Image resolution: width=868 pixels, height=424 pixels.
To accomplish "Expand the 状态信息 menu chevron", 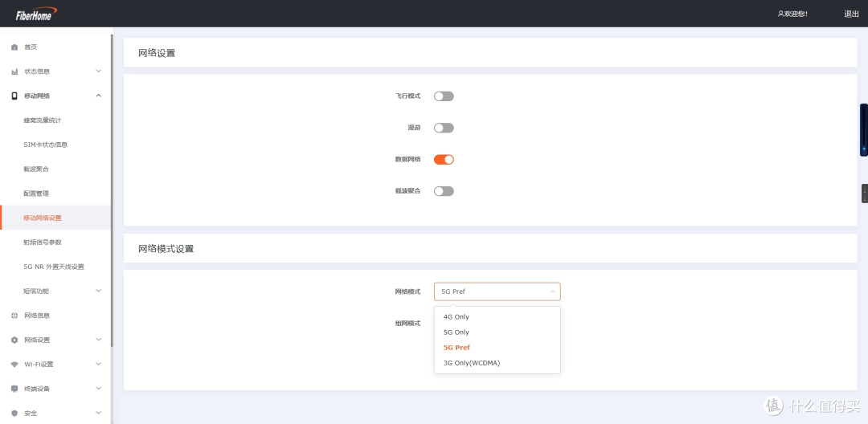I will click(x=99, y=71).
